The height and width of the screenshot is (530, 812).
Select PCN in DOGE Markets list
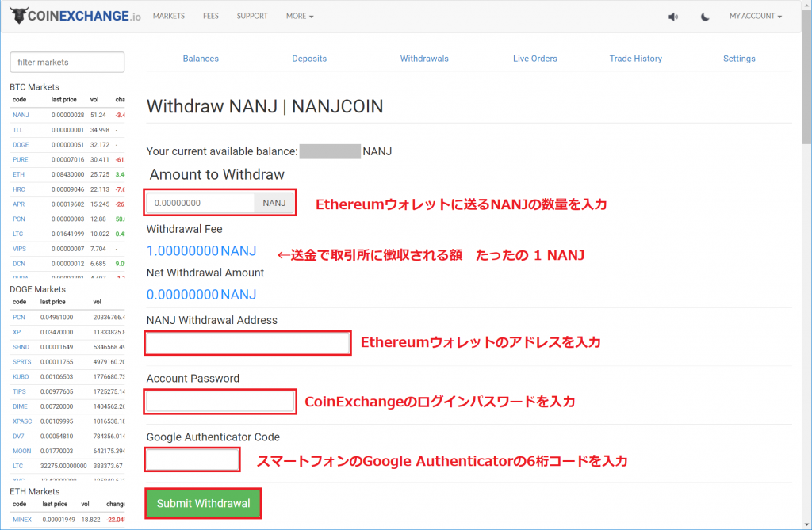19,317
